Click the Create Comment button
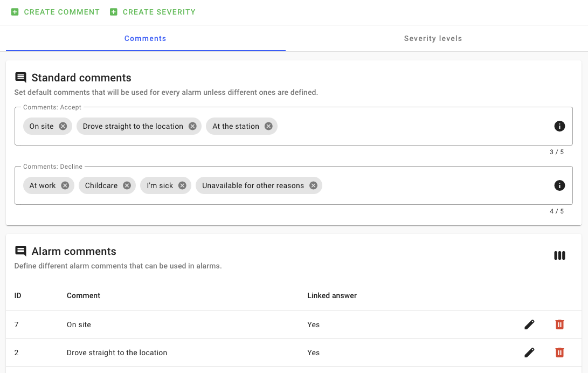This screenshot has height=373, width=588. pyautogui.click(x=56, y=12)
